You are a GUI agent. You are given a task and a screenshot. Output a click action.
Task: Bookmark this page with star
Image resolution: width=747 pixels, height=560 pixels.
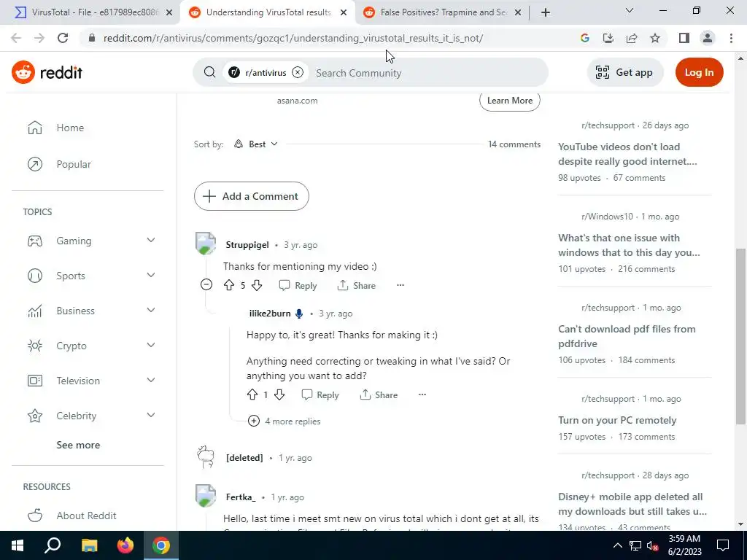click(x=655, y=38)
